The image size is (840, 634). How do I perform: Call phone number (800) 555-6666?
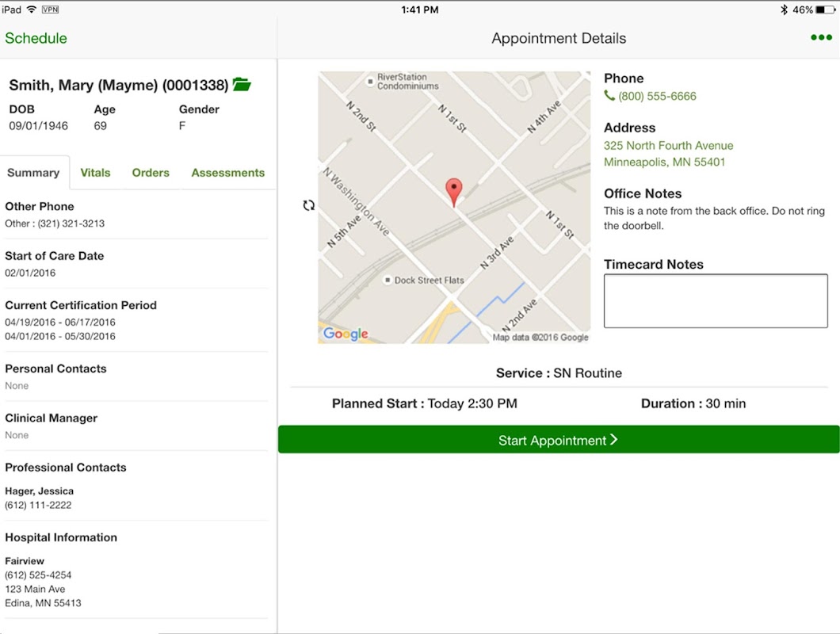(x=657, y=96)
